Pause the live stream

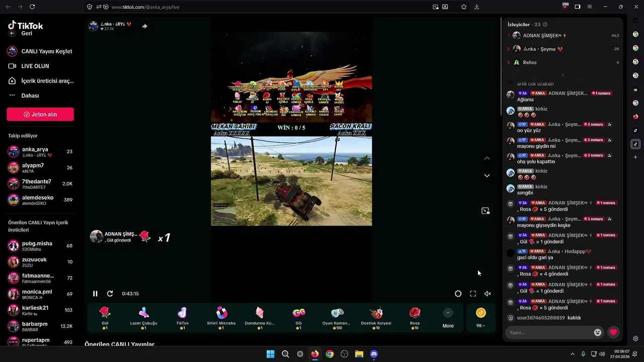pyautogui.click(x=95, y=294)
